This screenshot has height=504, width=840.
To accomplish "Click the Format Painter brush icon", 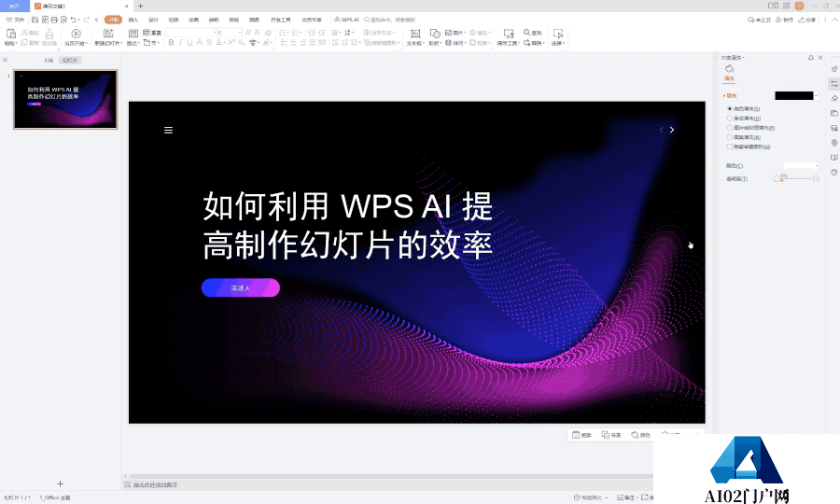I will (x=49, y=34).
